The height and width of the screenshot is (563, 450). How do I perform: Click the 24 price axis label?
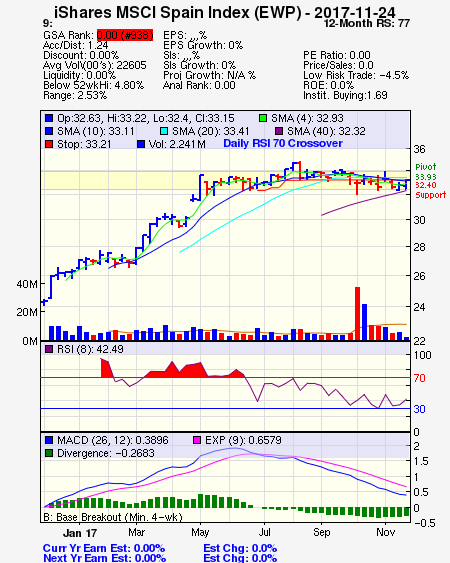[x=419, y=307]
